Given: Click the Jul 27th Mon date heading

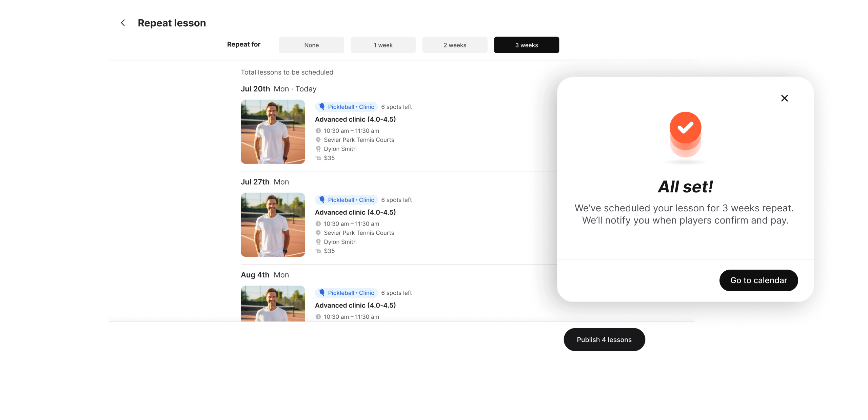Looking at the screenshot, I should point(265,182).
